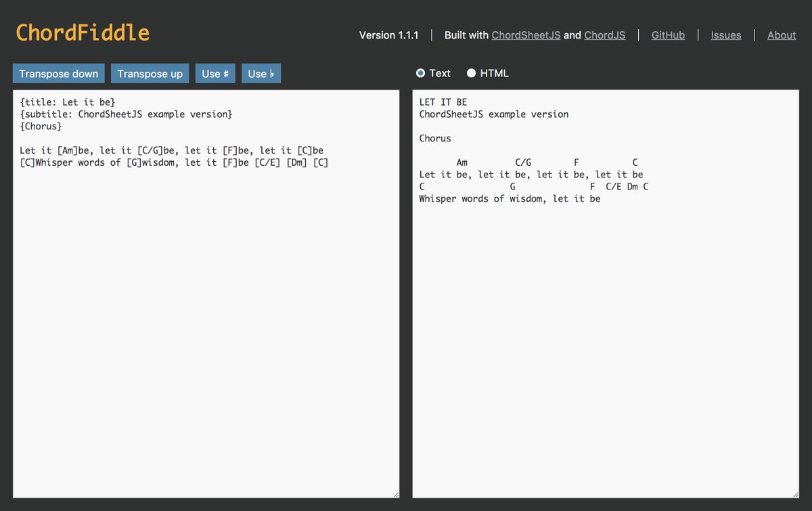Viewport: 812px width, 511px height.
Task: Switch chords to flats with Use ♭
Action: [261, 74]
